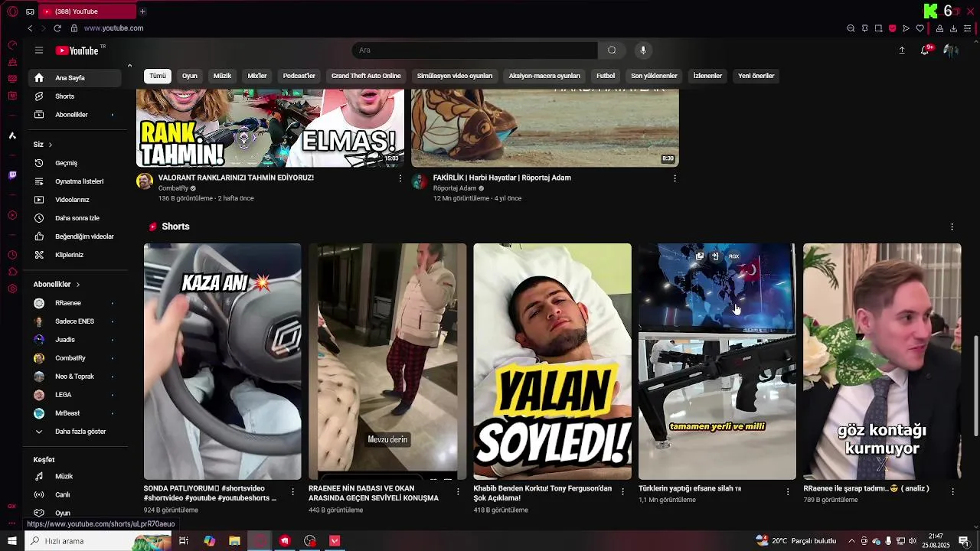Viewport: 980px width, 551px height.
Task: Open Daha sonra izle in sidebar
Action: 75,218
